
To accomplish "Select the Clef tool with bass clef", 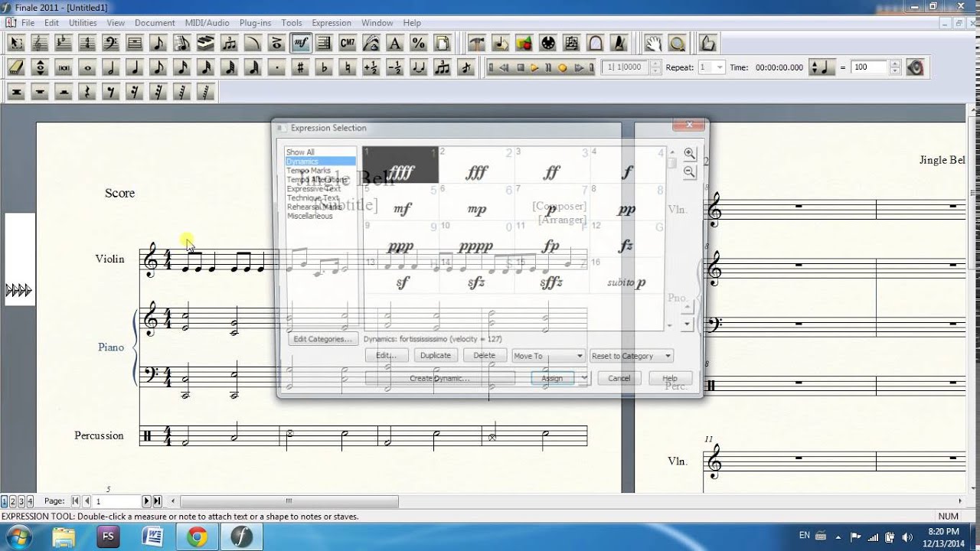I will (x=111, y=43).
